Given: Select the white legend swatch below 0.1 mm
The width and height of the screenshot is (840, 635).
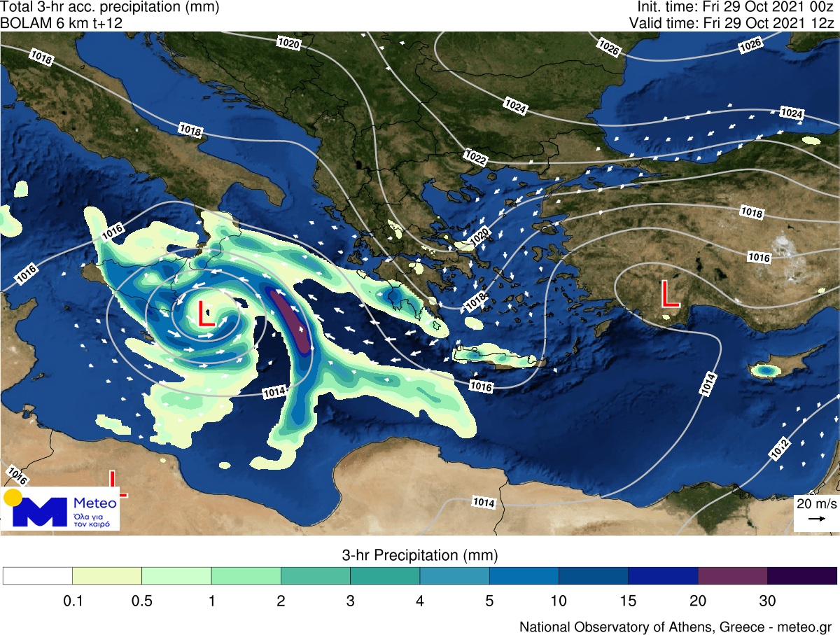Looking at the screenshot, I should 38,575.
